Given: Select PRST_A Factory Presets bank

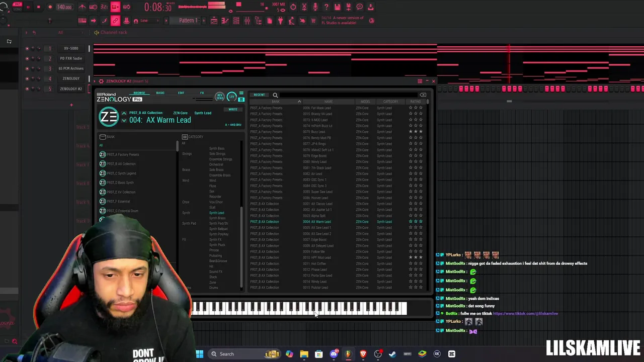Looking at the screenshot, I should pos(123,154).
